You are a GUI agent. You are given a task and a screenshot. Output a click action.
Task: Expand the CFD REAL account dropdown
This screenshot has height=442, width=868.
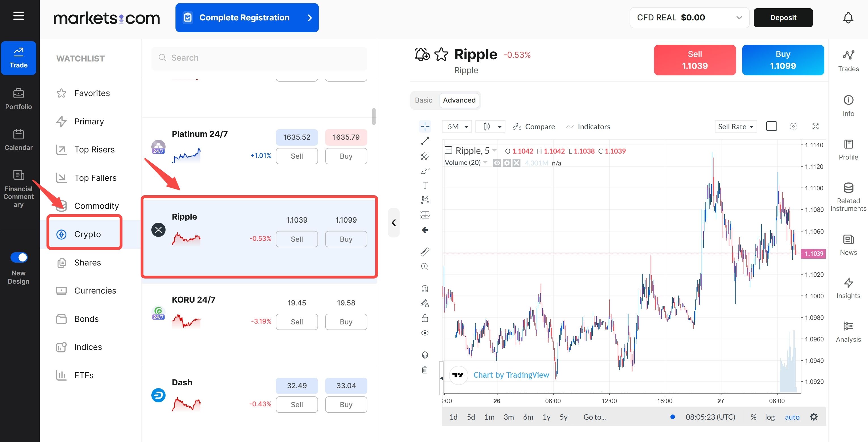(x=689, y=18)
